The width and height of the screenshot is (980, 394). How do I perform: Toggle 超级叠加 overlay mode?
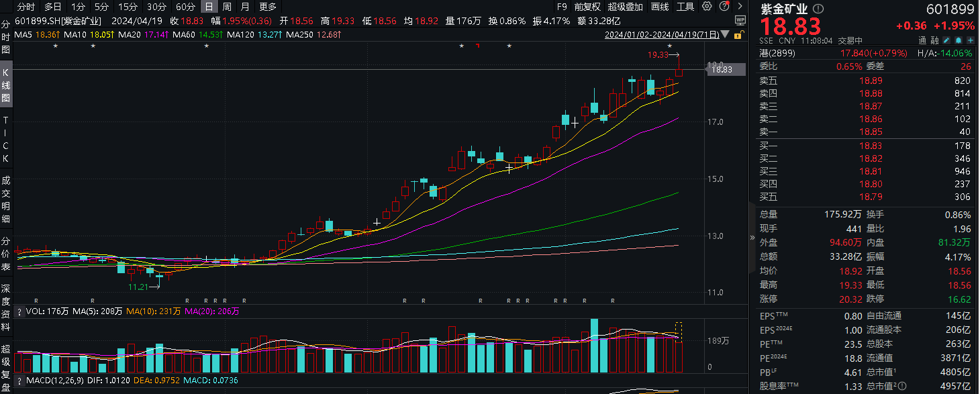[x=625, y=7]
